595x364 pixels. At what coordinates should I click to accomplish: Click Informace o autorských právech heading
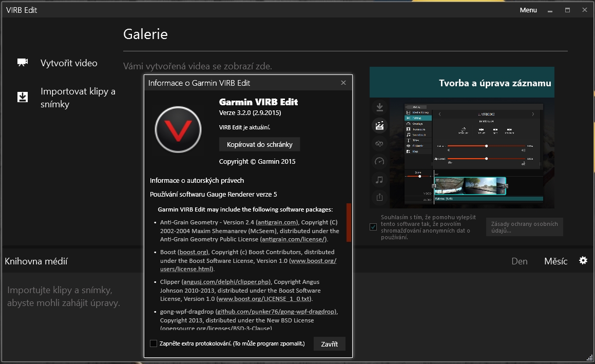[197, 181]
